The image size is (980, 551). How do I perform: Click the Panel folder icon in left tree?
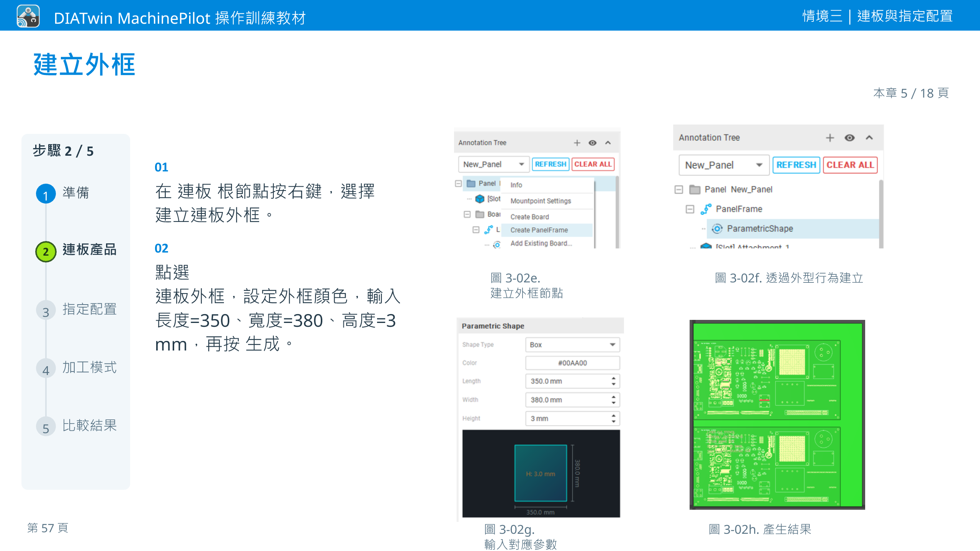tap(471, 184)
